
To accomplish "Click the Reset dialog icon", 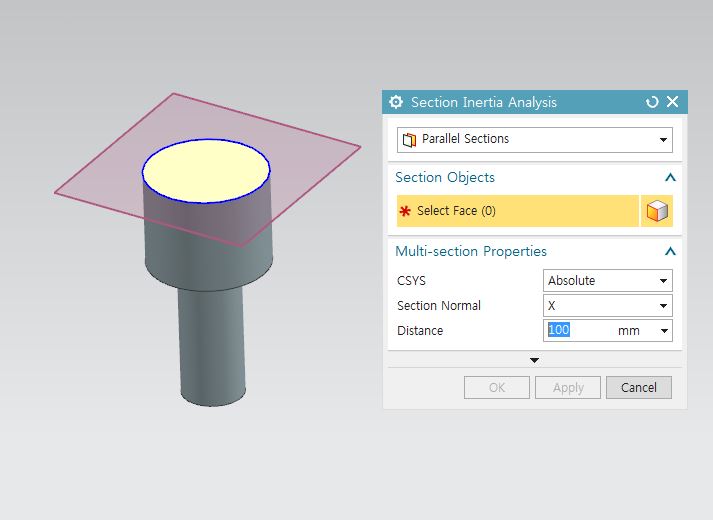I will [x=652, y=102].
